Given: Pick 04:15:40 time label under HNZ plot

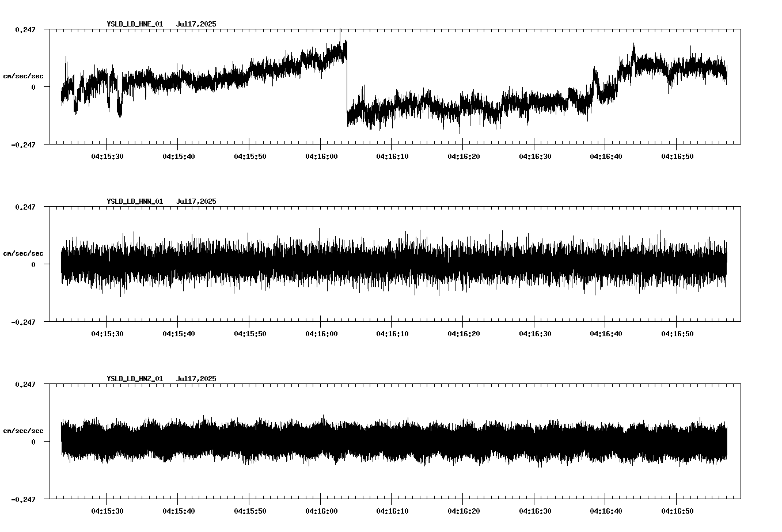Looking at the screenshot, I should click(x=178, y=511).
